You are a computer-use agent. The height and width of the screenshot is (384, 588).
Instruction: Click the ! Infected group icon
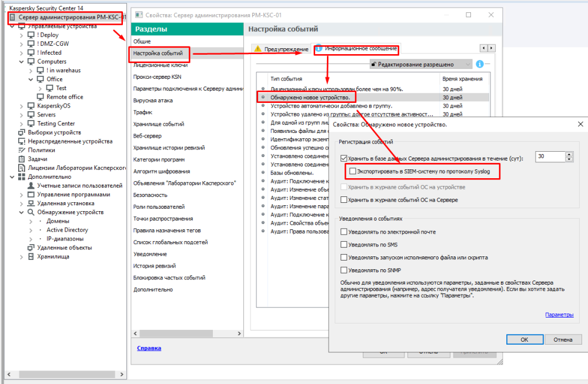click(x=31, y=52)
